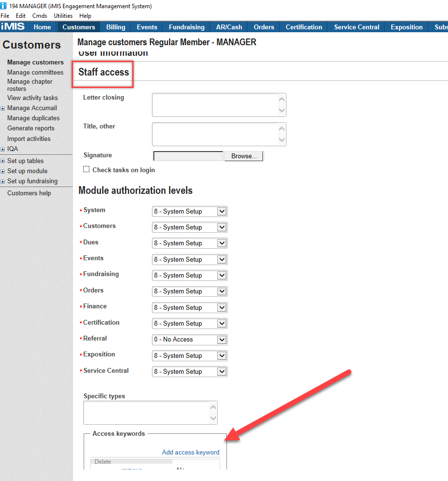The height and width of the screenshot is (481, 448).
Task: Switch to the Fundraising tab
Action: click(x=187, y=27)
